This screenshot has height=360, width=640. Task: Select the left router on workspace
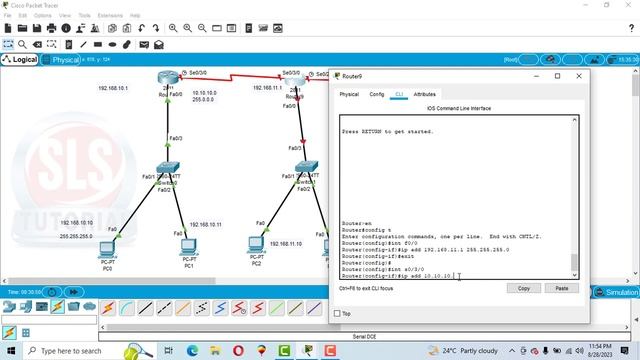(168, 77)
